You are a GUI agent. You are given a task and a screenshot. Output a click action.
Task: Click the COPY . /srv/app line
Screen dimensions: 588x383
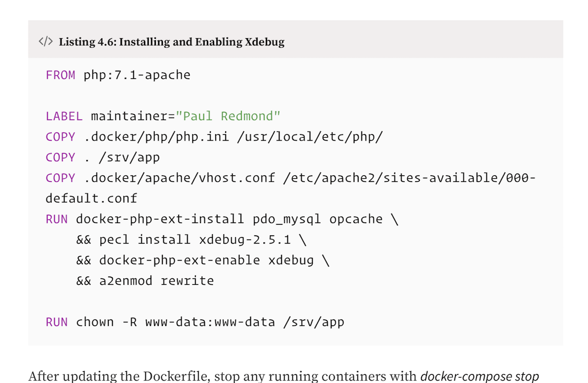pos(103,157)
